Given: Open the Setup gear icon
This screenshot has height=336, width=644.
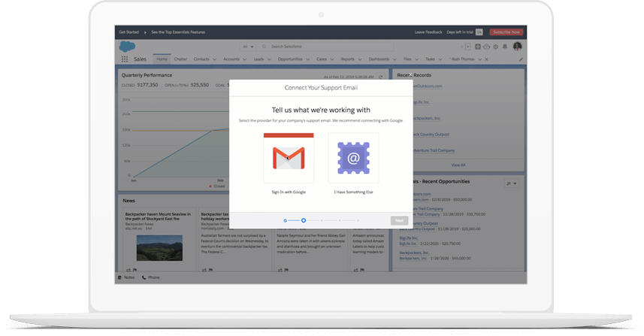Looking at the screenshot, I should click(496, 47).
